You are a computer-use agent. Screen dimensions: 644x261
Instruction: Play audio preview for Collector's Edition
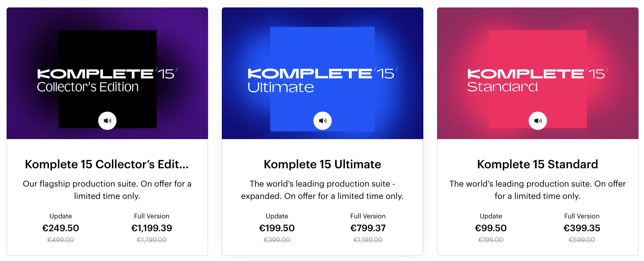point(107,121)
